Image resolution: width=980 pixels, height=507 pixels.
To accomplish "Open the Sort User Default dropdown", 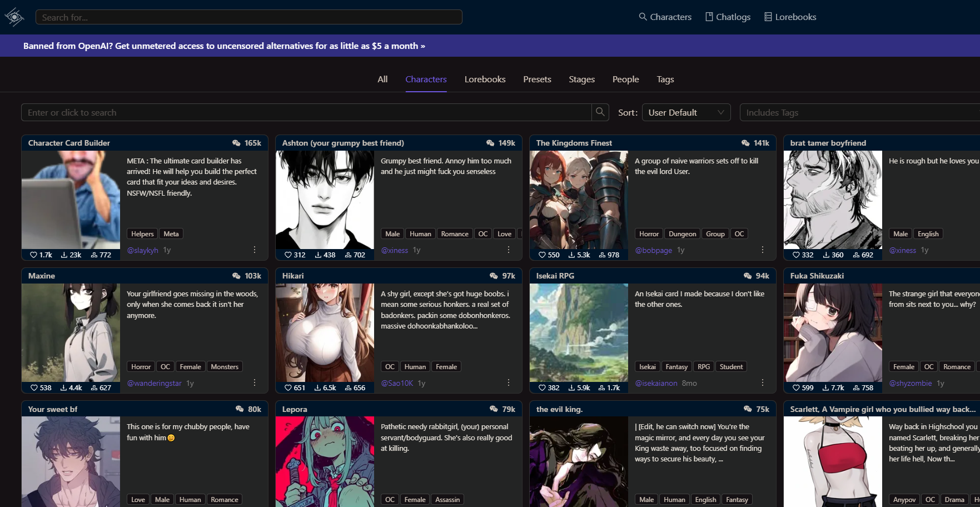I will pos(686,112).
